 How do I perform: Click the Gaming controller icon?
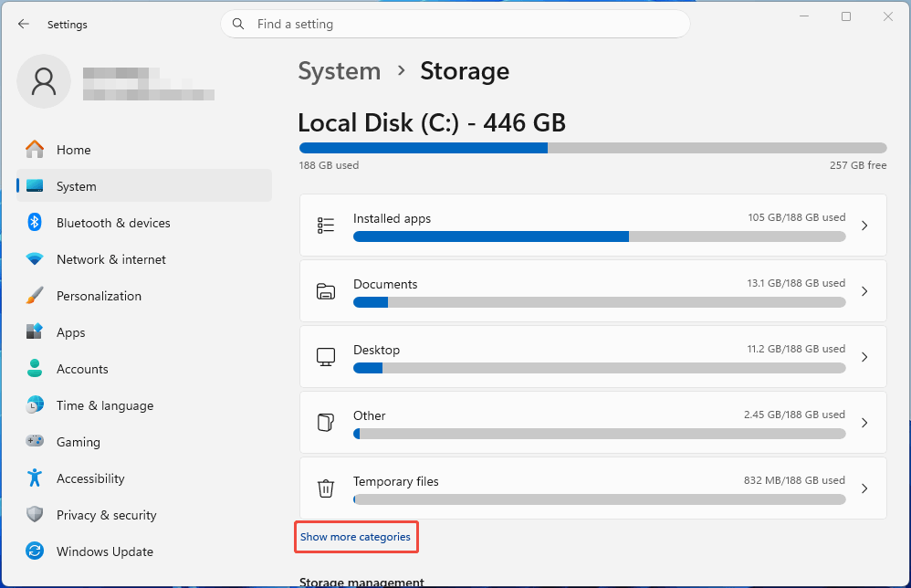(x=35, y=441)
